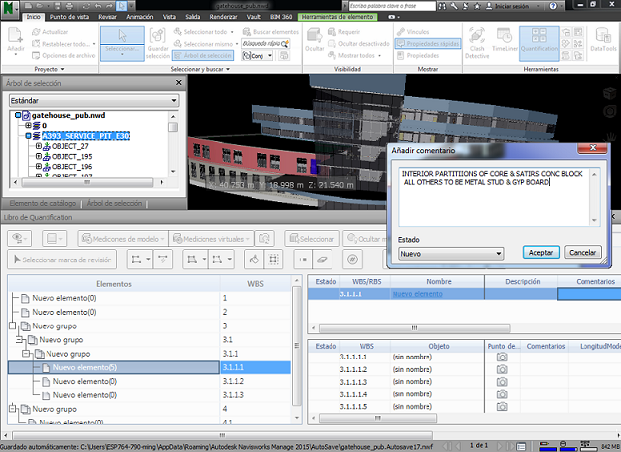Expand the OBJECT_196 node

(x=39, y=166)
